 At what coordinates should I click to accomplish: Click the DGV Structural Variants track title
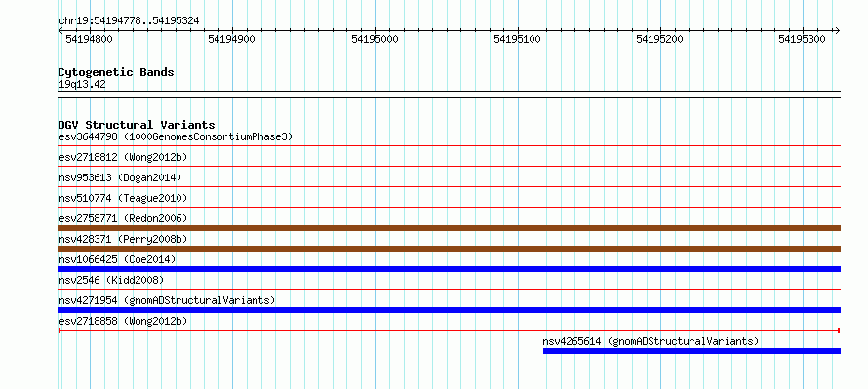pos(137,125)
